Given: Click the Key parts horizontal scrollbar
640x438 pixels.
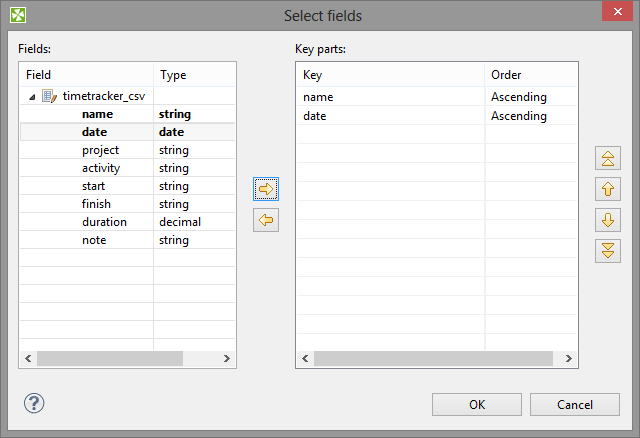Looking at the screenshot, I should (432, 357).
